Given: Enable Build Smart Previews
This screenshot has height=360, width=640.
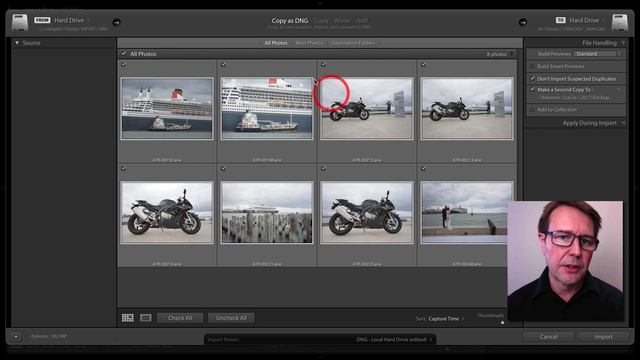Looking at the screenshot, I should pos(532,66).
